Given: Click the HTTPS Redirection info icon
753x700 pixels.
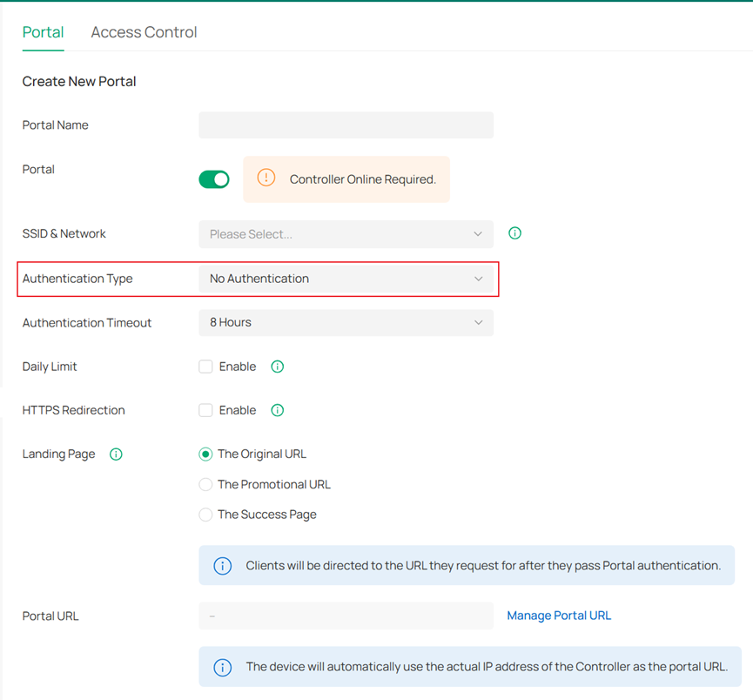Looking at the screenshot, I should tap(277, 410).
